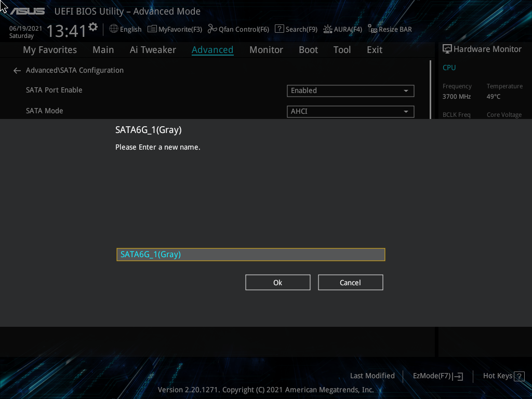Viewport: 532px width, 399px height.
Task: Open Qfan Control settings
Action: click(x=238, y=29)
